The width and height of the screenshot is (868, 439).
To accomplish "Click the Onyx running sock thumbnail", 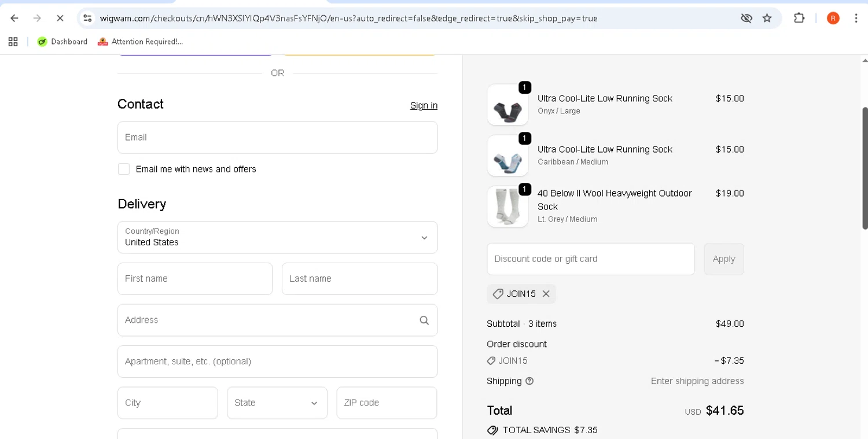I will [507, 105].
